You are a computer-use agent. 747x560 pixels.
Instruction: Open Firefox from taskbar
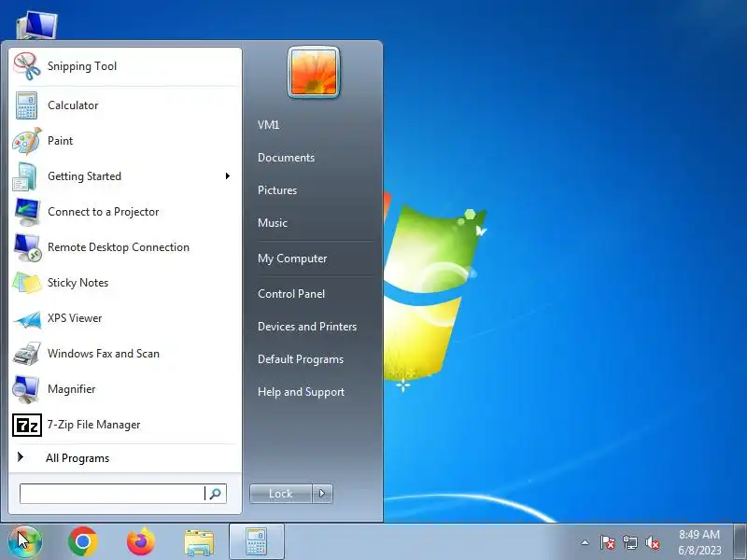pyautogui.click(x=141, y=542)
